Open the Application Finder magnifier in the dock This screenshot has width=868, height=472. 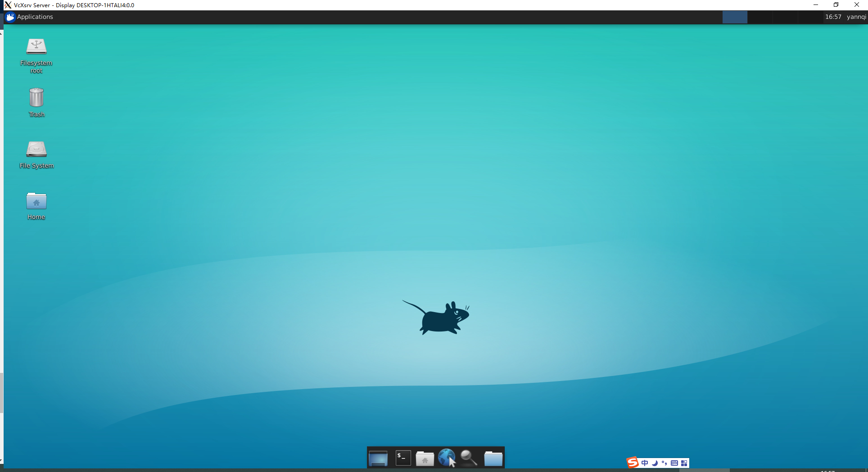point(469,458)
